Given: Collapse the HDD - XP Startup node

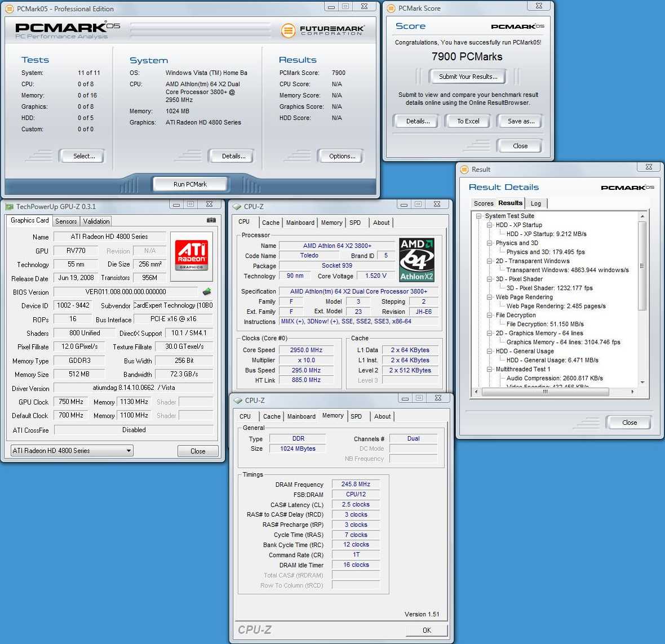Looking at the screenshot, I should pyautogui.click(x=489, y=225).
